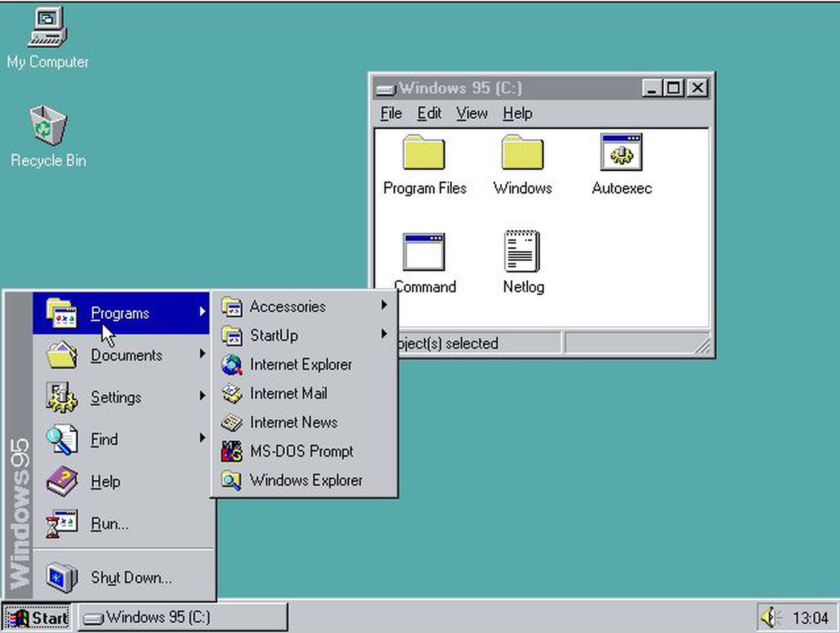The image size is (840, 633).
Task: Expand the Settings submenu
Action: (x=115, y=398)
